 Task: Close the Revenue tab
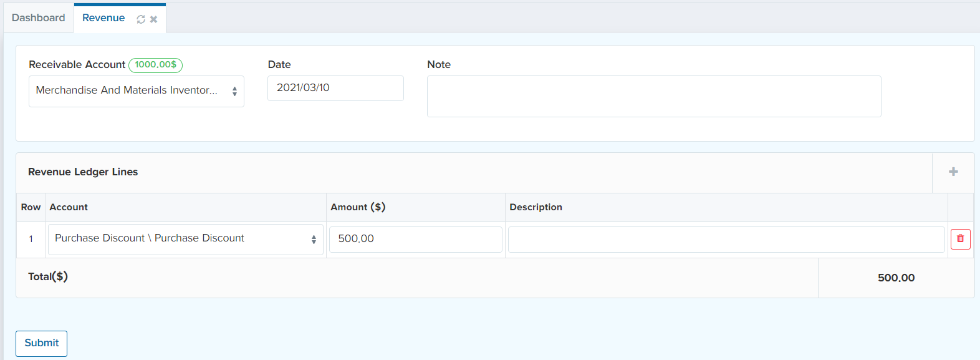coord(154,19)
